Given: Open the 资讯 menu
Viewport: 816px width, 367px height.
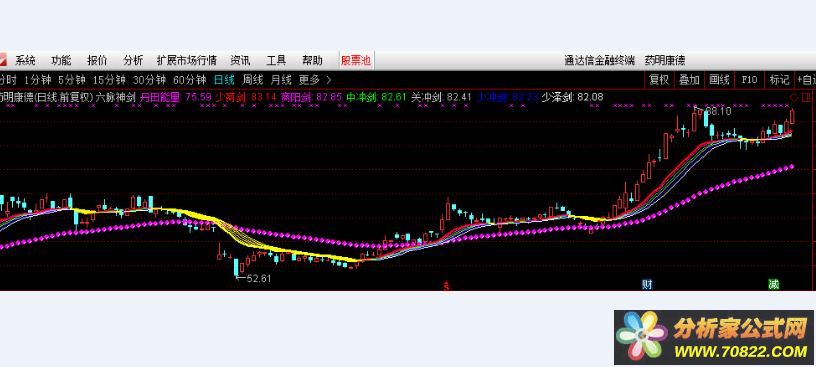Looking at the screenshot, I should (240, 60).
